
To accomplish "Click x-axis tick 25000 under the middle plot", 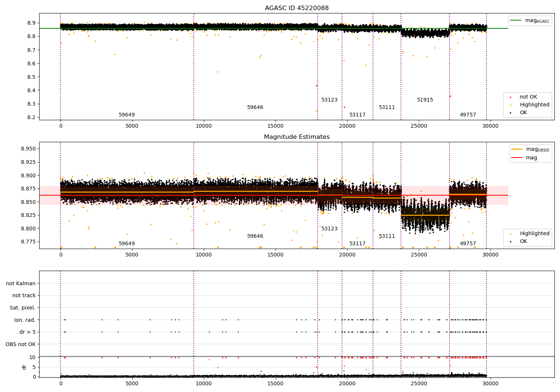I will click(419, 255).
